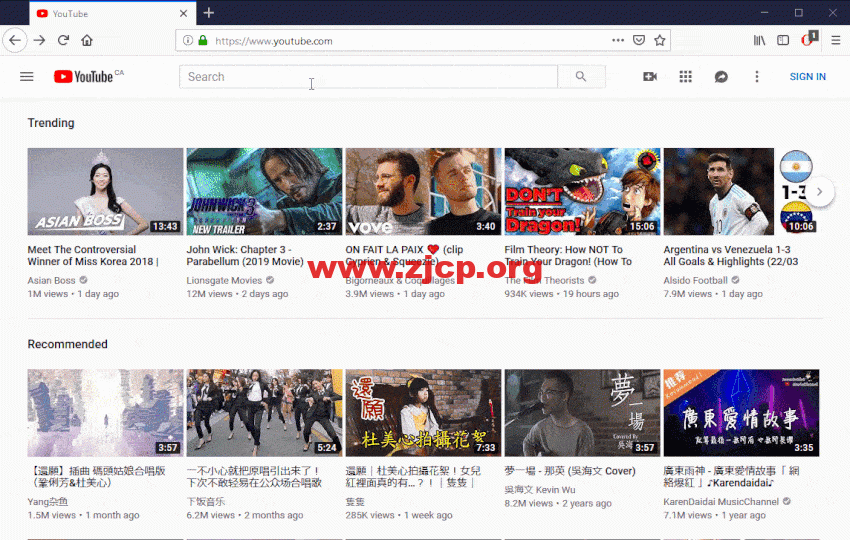Screen dimensions: 850x540
Task: Open Firefox hamburger menu
Action: coord(836,41)
